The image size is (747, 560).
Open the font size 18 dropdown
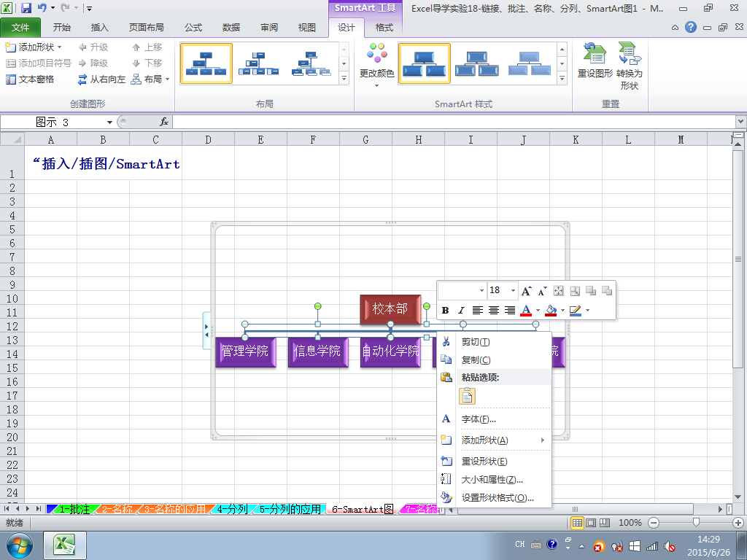513,290
